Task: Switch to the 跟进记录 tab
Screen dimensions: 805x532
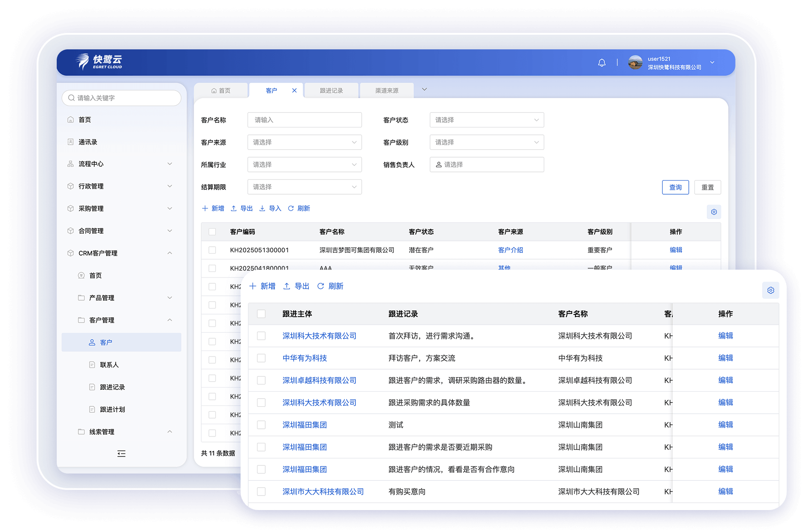Action: [331, 90]
